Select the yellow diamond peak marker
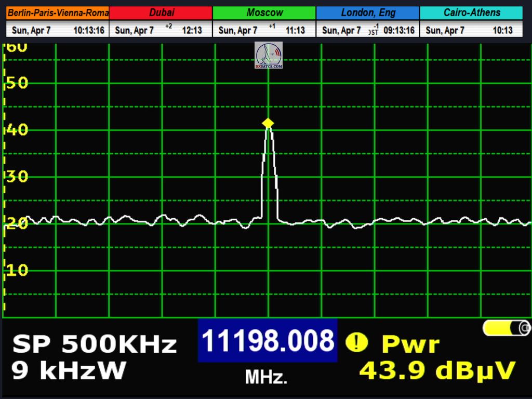532x399 pixels. coord(268,123)
